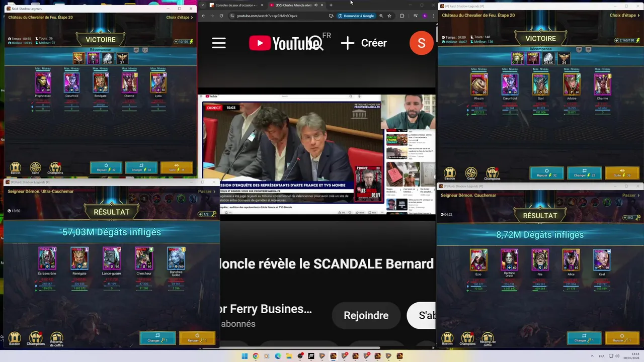Open the energy 10/130 refill in top-left window
Screen dimensions: 644x362
point(184,42)
